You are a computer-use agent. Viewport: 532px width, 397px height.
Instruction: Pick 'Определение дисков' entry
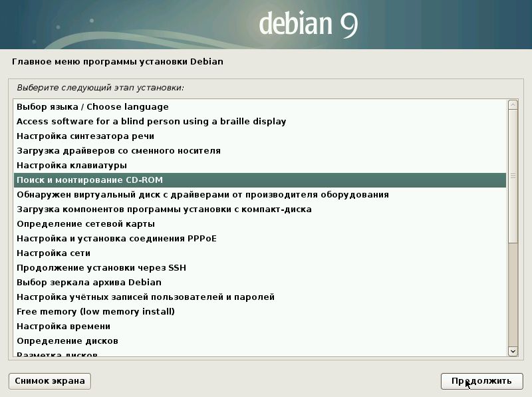[x=260, y=340]
